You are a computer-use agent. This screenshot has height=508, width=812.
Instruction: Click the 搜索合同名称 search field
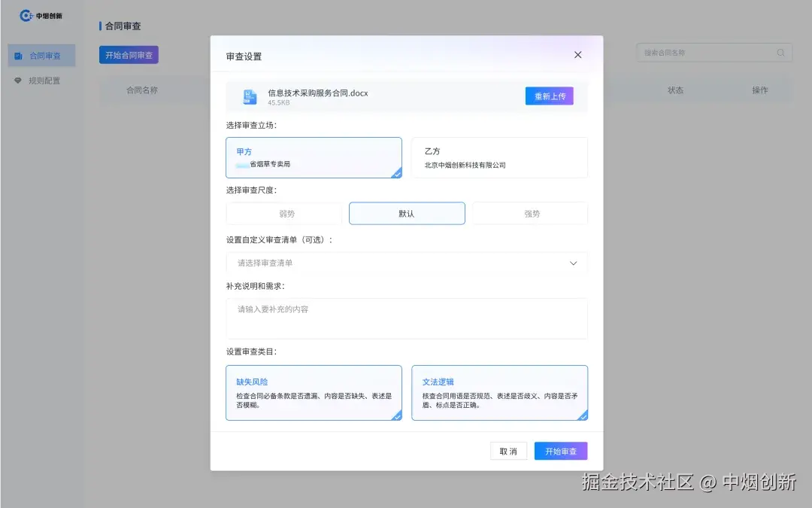pos(707,53)
